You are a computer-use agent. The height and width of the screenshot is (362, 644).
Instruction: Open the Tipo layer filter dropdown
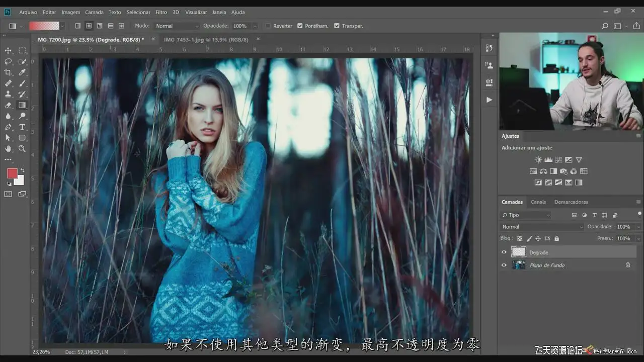pos(526,215)
